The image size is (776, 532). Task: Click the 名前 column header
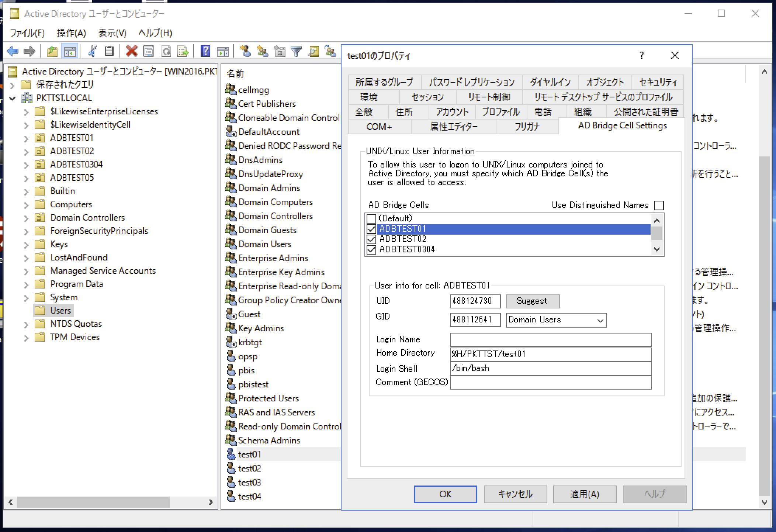point(235,73)
